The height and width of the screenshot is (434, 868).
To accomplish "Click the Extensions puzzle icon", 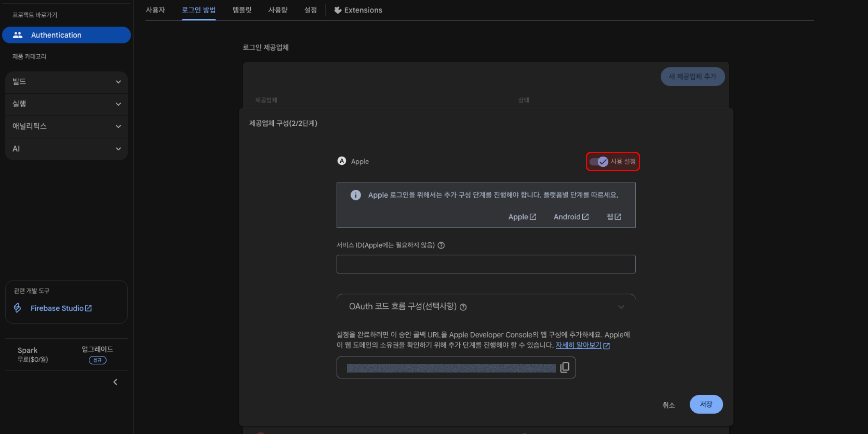I will pyautogui.click(x=338, y=10).
